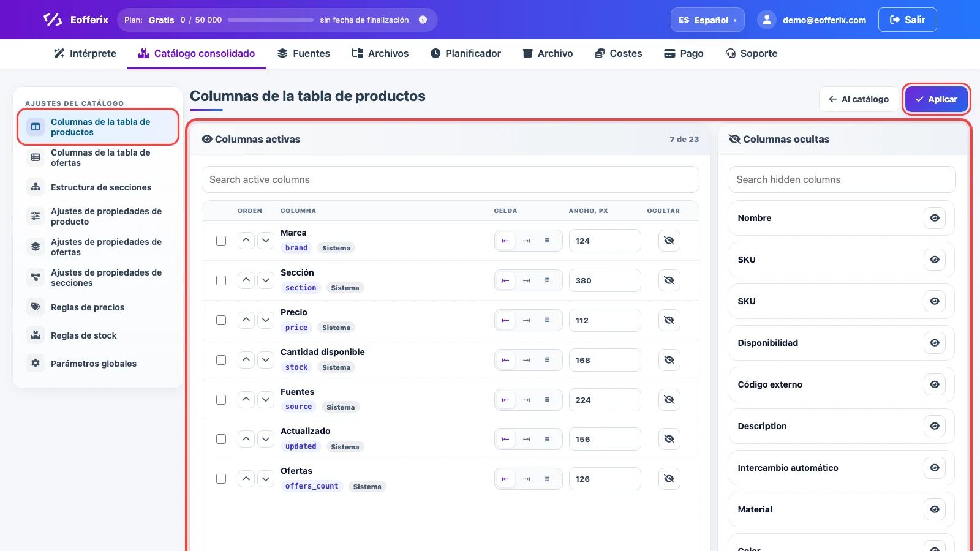Focus the Search active columns field
The image size is (980, 551).
450,179
